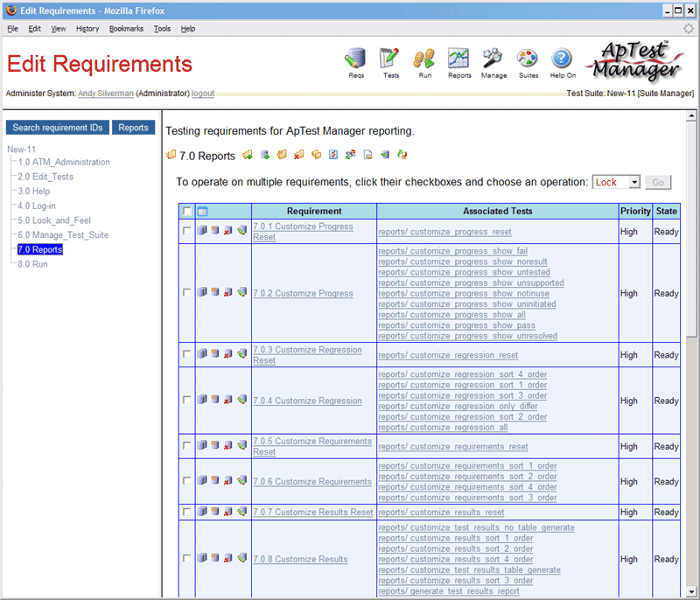
Task: Open the Tests toolbar icon
Action: pos(390,63)
